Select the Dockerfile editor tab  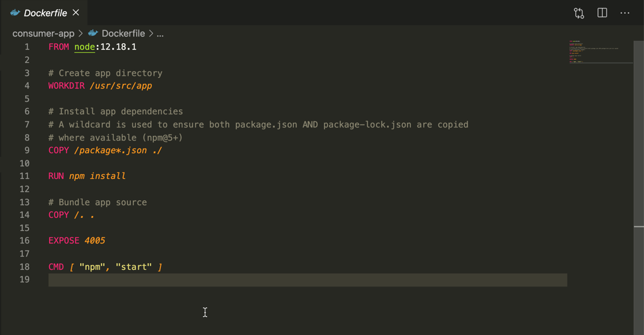[45, 13]
